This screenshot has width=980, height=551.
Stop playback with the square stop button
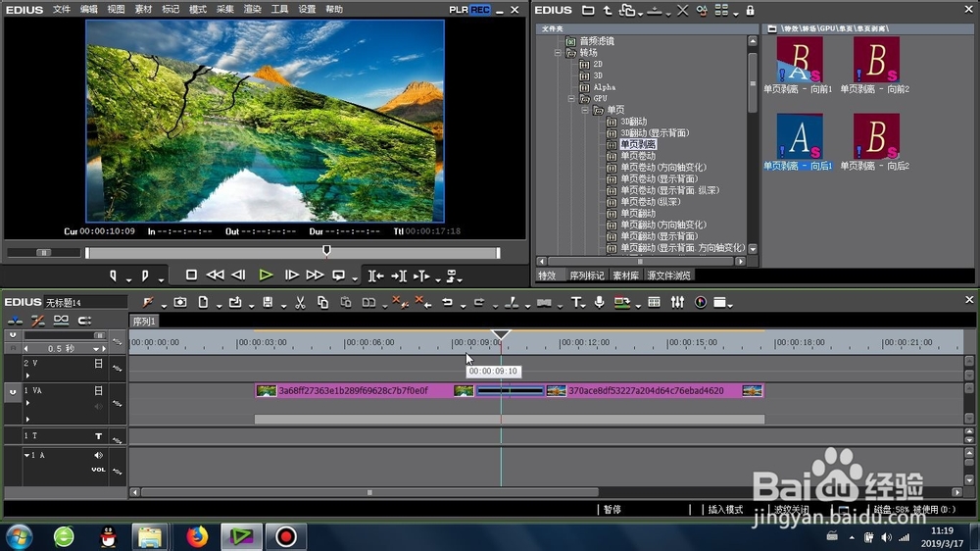pyautogui.click(x=191, y=275)
